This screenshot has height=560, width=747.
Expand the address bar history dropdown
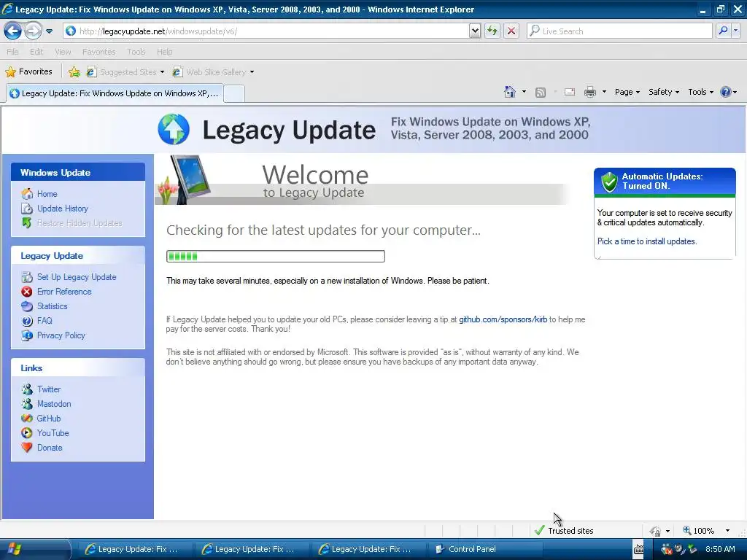474,31
